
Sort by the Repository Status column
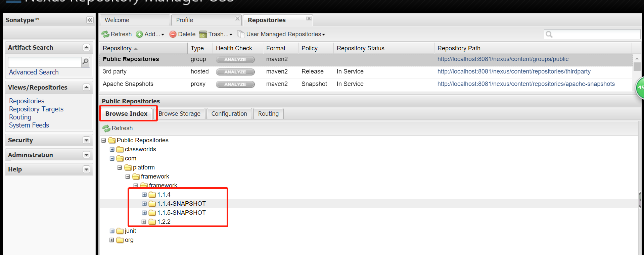coord(384,48)
